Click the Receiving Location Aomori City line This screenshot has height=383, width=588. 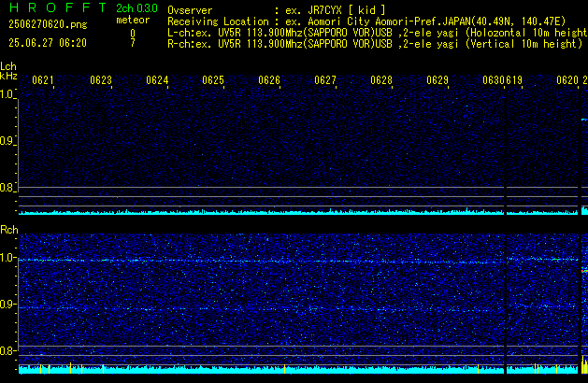click(366, 21)
